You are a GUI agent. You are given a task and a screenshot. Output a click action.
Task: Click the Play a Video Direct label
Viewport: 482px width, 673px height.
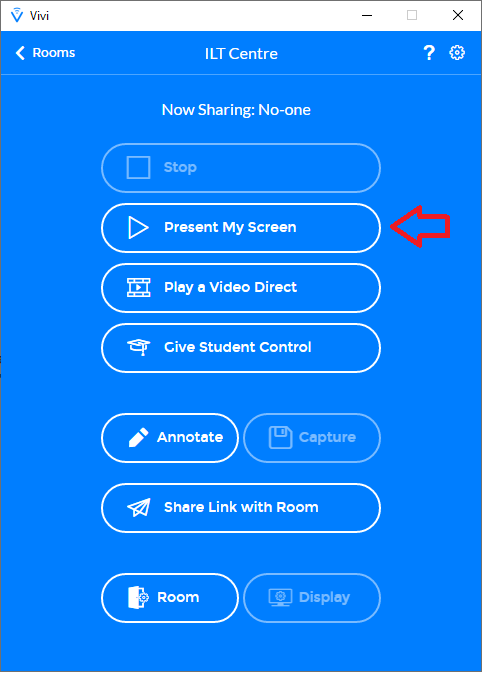point(230,287)
